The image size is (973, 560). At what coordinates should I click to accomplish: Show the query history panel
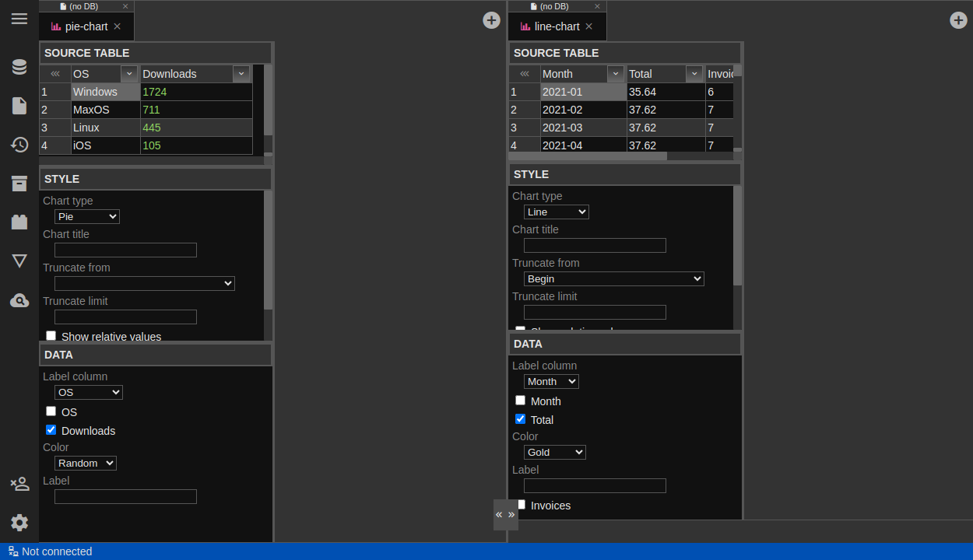tap(19, 145)
